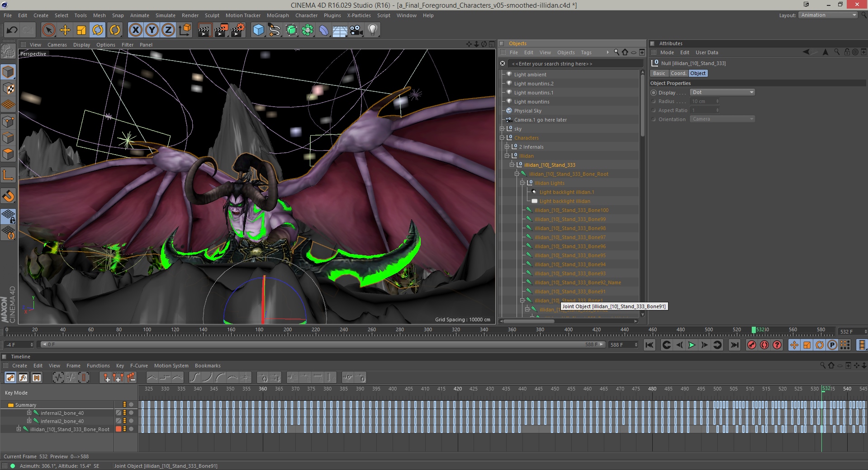
Task: Switch to the Coord. tab
Action: tap(678, 73)
